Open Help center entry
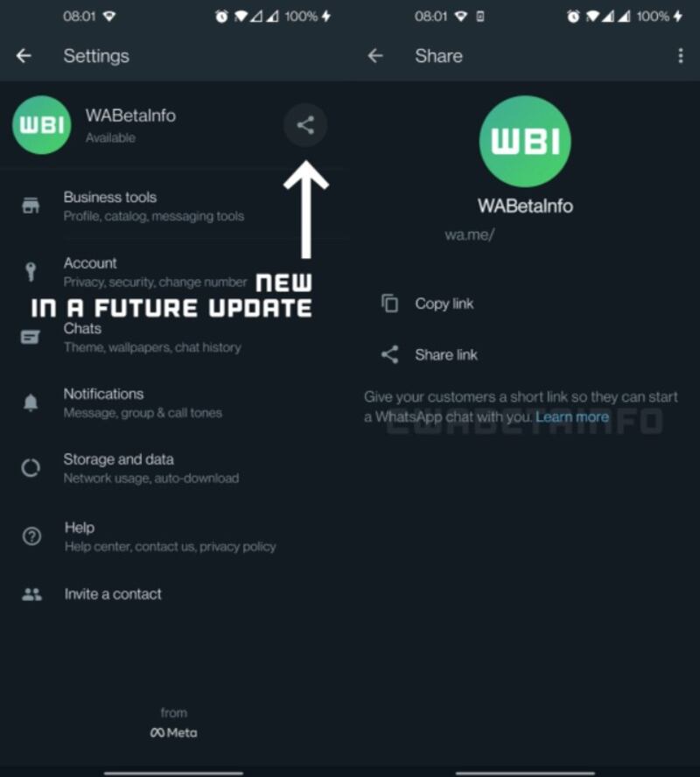Screen dimensions: 700x777 (x=175, y=536)
